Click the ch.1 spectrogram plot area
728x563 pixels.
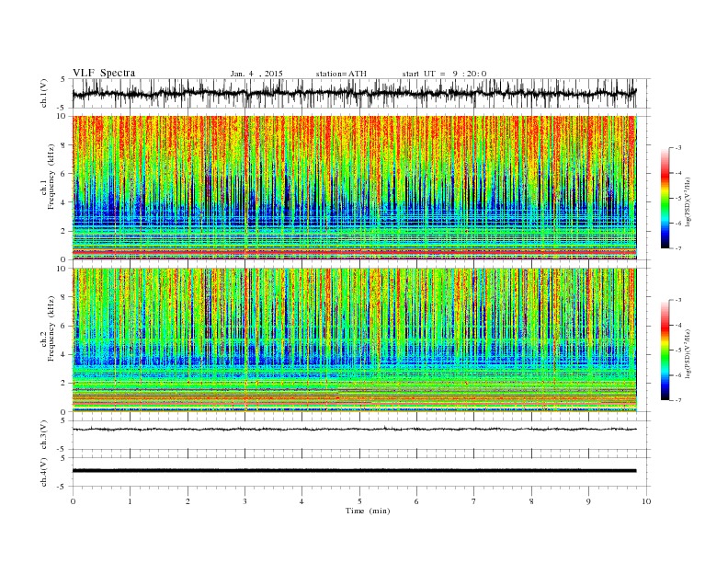355,188
